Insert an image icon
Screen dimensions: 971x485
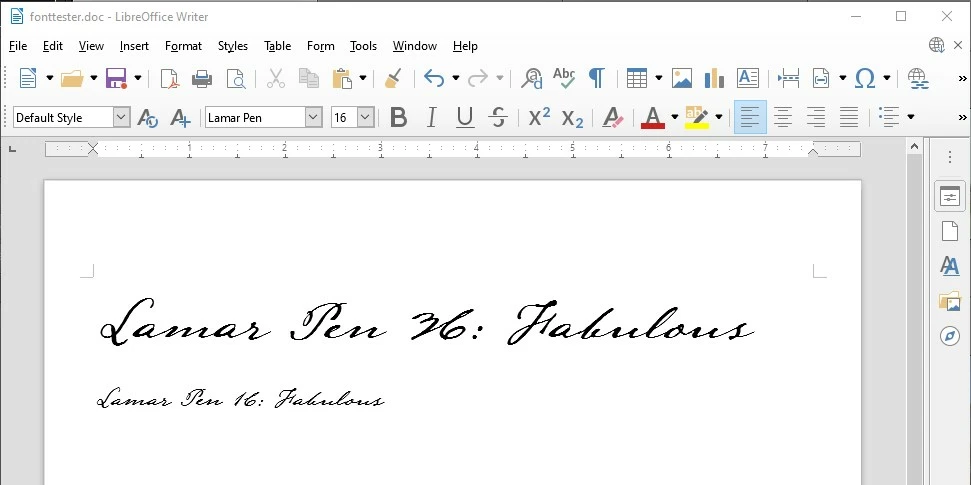[682, 78]
